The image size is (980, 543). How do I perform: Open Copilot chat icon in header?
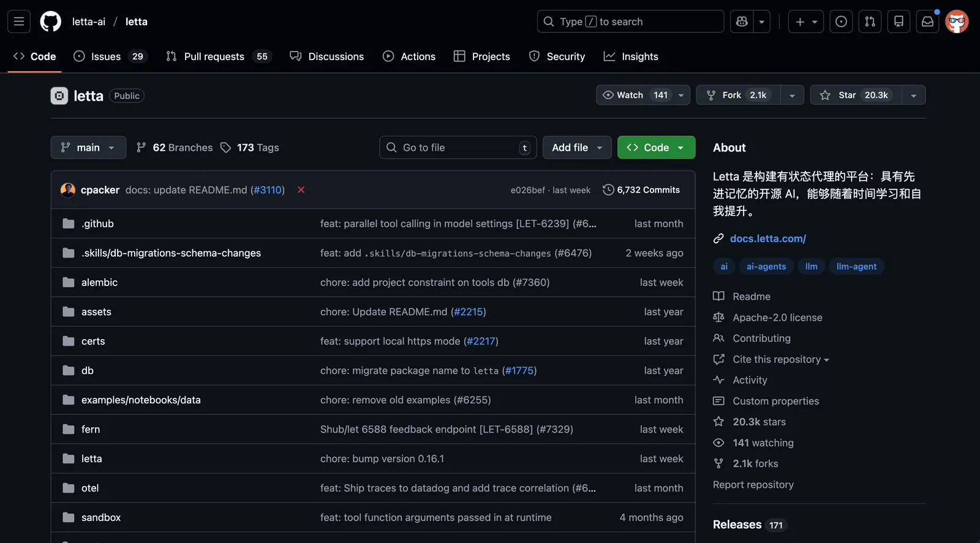tap(742, 21)
